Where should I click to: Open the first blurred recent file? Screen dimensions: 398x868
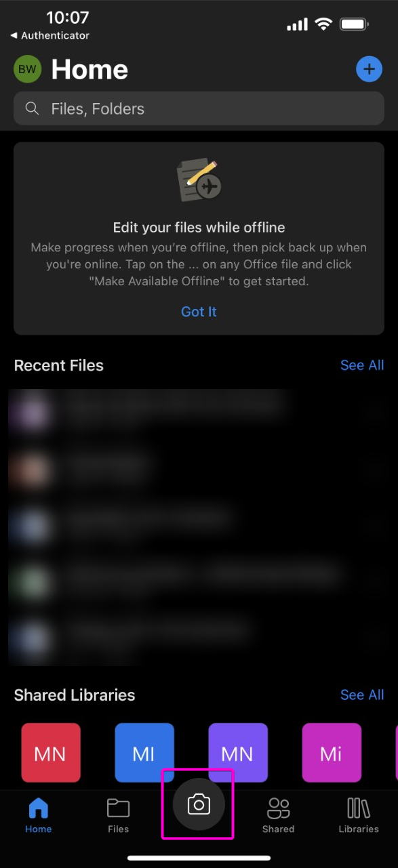tap(190, 411)
